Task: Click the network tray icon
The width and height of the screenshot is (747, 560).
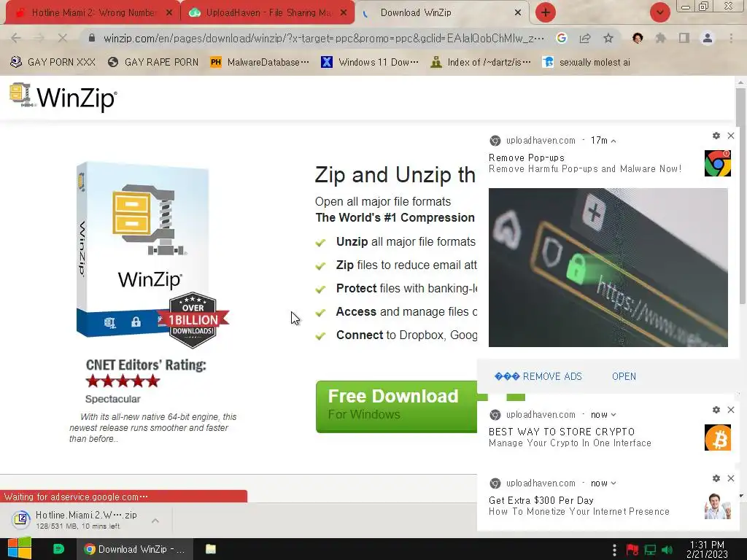Action: click(650, 550)
